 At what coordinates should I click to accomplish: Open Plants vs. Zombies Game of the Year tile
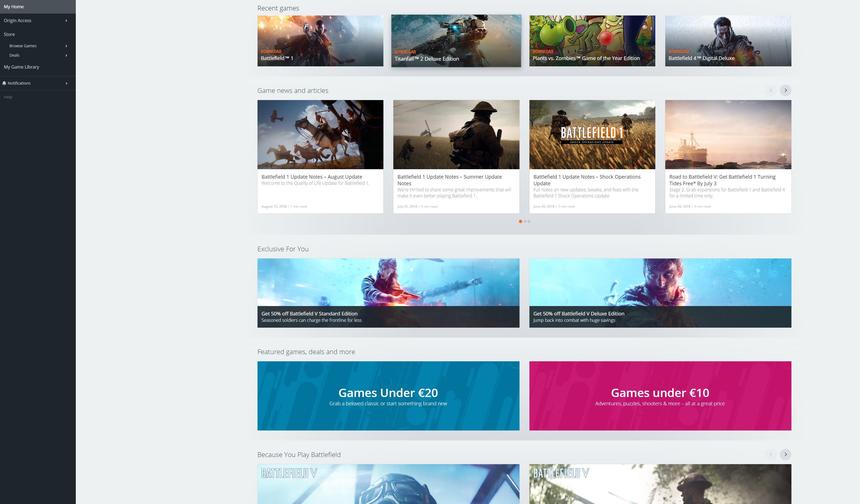pos(592,41)
